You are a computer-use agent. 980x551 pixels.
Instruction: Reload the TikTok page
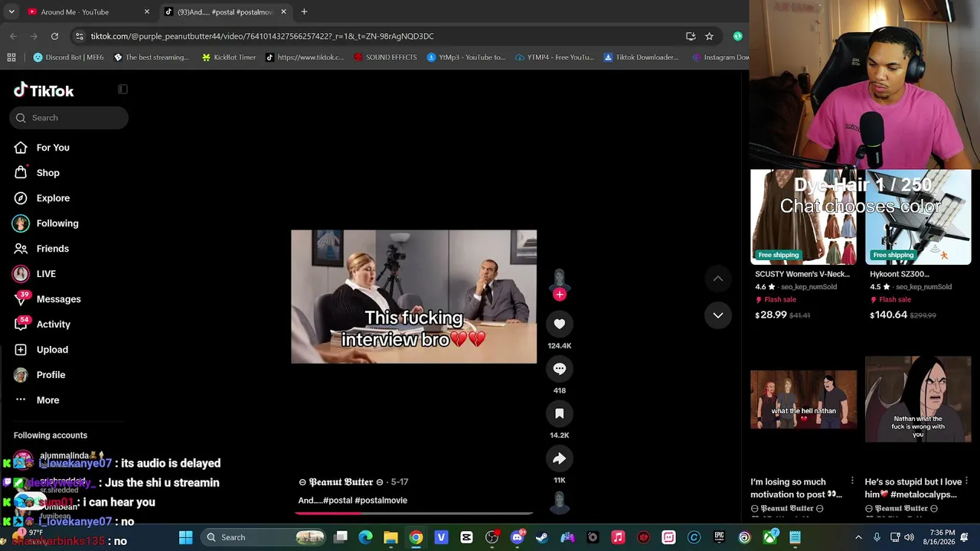[54, 36]
